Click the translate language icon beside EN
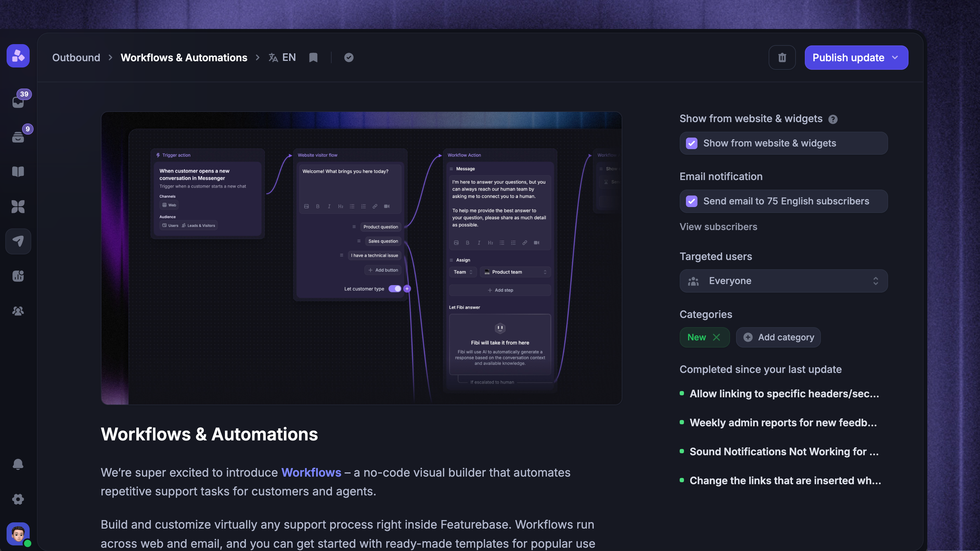Image resolution: width=980 pixels, height=551 pixels. (273, 57)
